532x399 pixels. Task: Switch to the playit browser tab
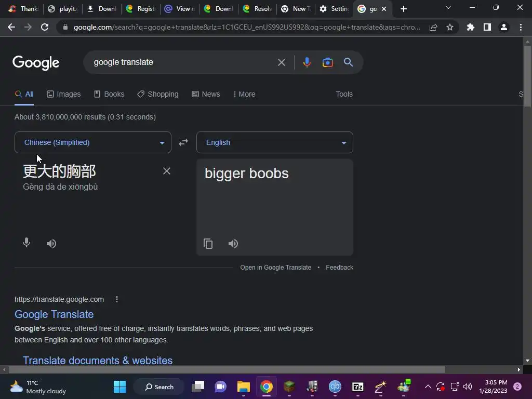(63, 9)
